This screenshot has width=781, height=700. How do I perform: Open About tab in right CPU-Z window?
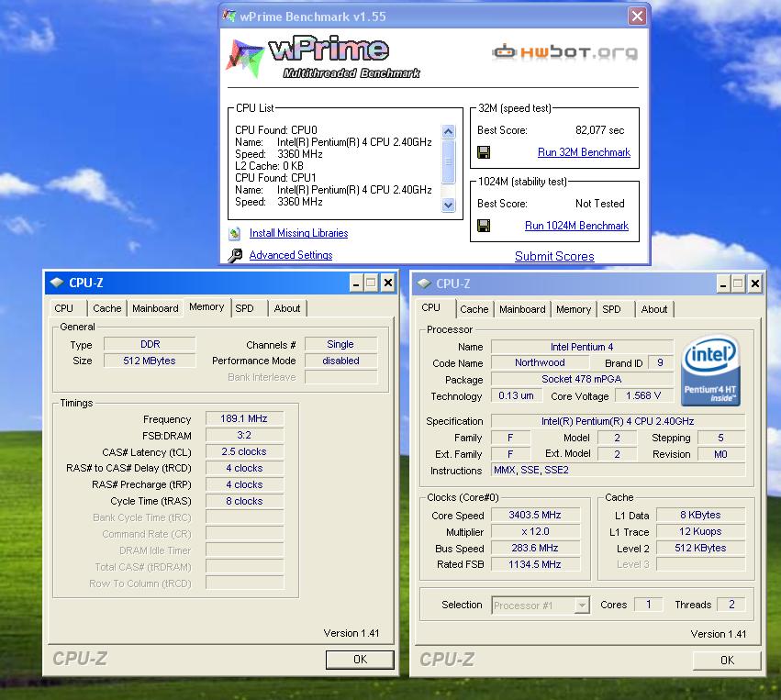[654, 309]
